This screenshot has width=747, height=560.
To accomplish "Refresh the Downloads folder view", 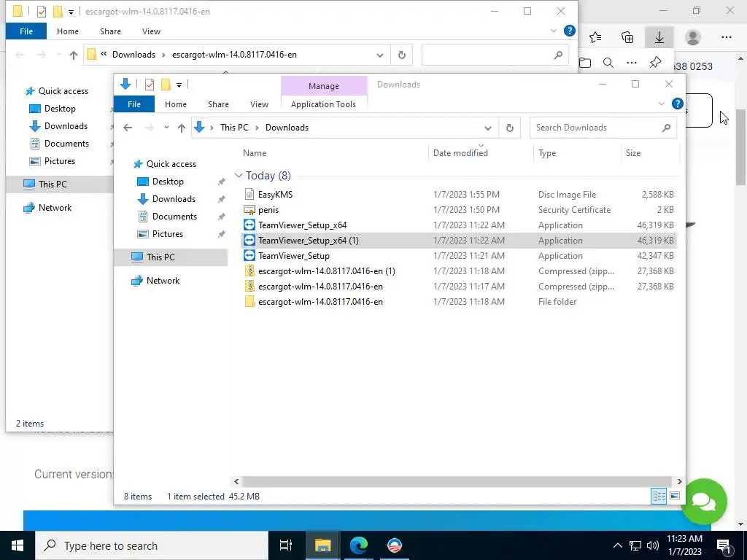I will coord(510,128).
